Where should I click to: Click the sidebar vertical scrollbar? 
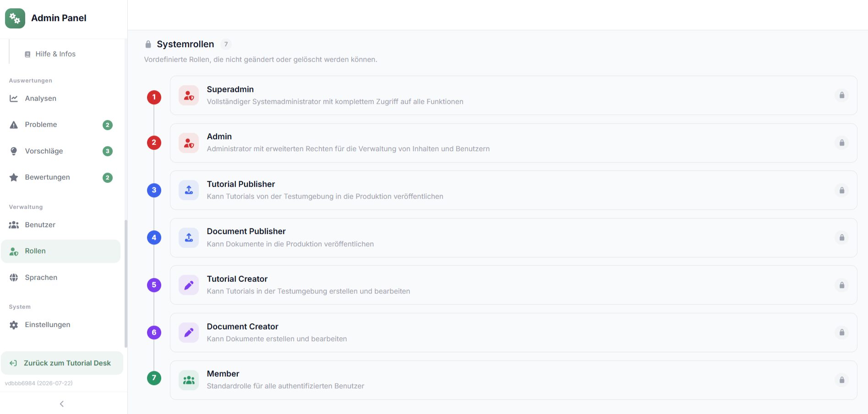coord(126,284)
